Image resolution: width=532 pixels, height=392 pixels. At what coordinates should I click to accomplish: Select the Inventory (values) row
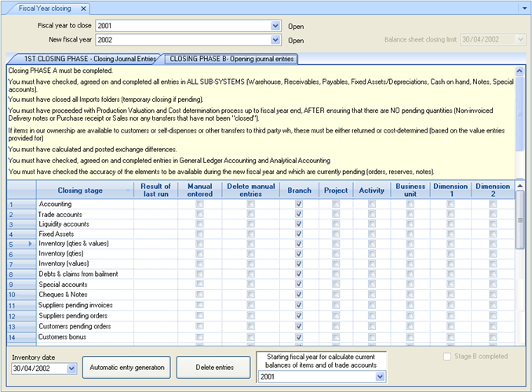coord(261,263)
